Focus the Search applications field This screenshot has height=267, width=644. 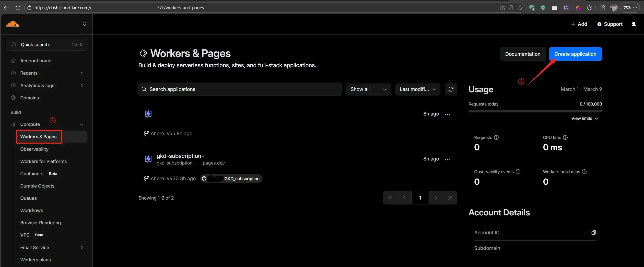(x=240, y=89)
